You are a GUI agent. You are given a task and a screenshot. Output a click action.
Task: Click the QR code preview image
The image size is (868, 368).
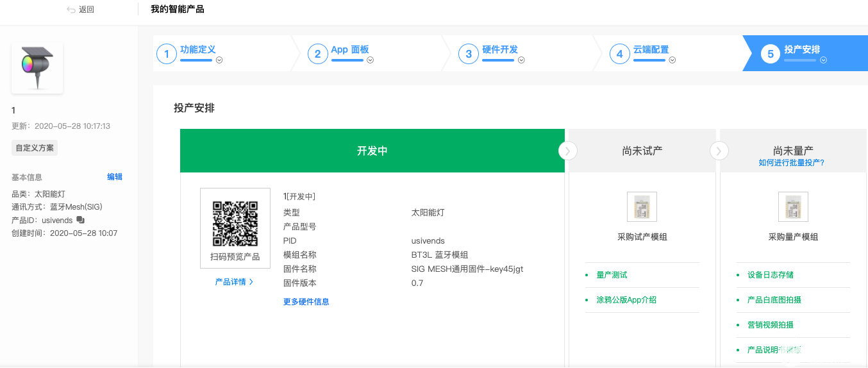click(x=235, y=224)
